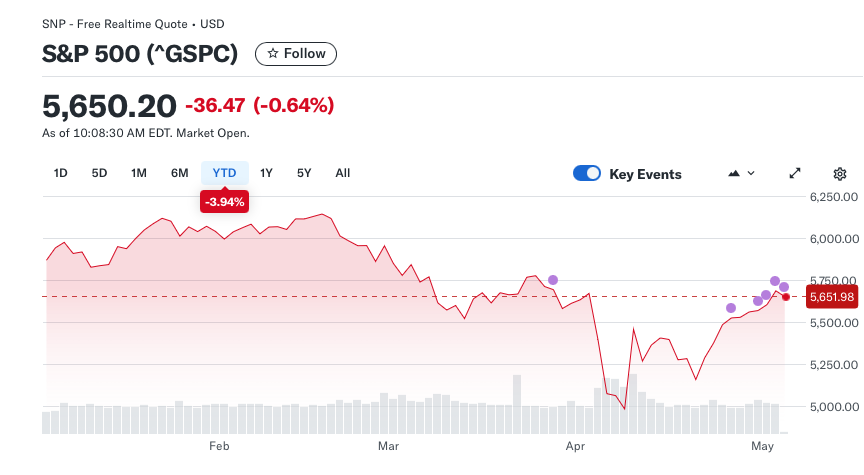This screenshot has width=864, height=475.
Task: Click the active YTD range tab
Action: pyautogui.click(x=224, y=173)
